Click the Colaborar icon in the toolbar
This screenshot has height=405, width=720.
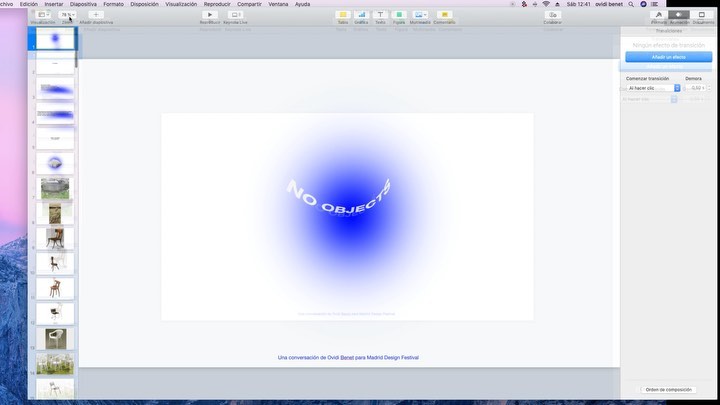(552, 15)
